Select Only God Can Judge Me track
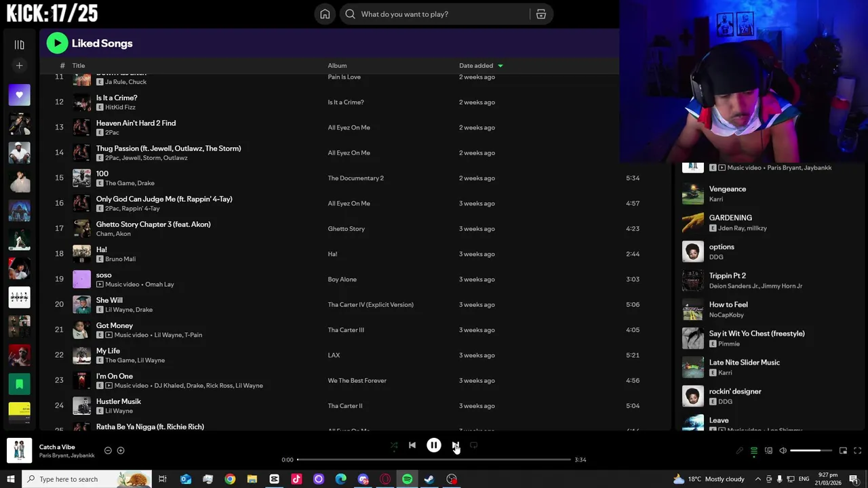Image resolution: width=868 pixels, height=488 pixels. 164,199
